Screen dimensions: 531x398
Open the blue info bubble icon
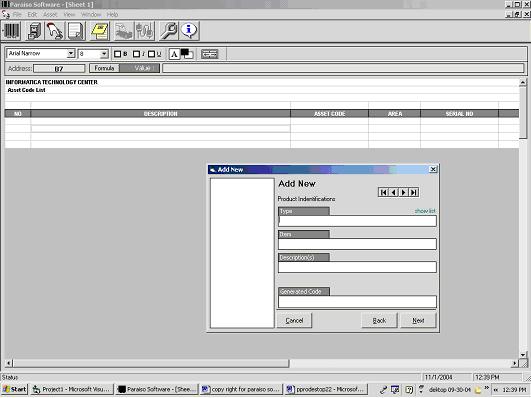[189, 31]
